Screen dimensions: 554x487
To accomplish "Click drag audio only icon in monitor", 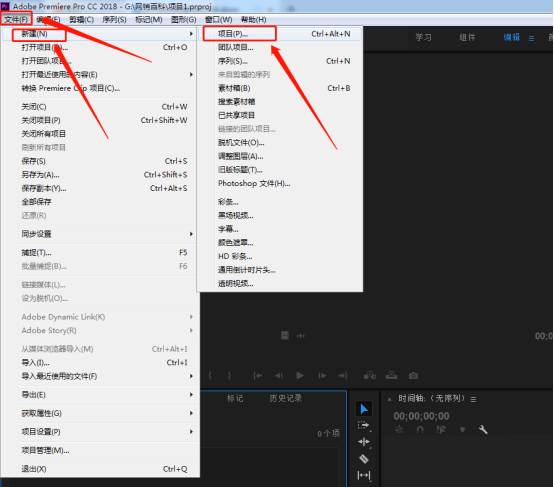I will [301, 336].
